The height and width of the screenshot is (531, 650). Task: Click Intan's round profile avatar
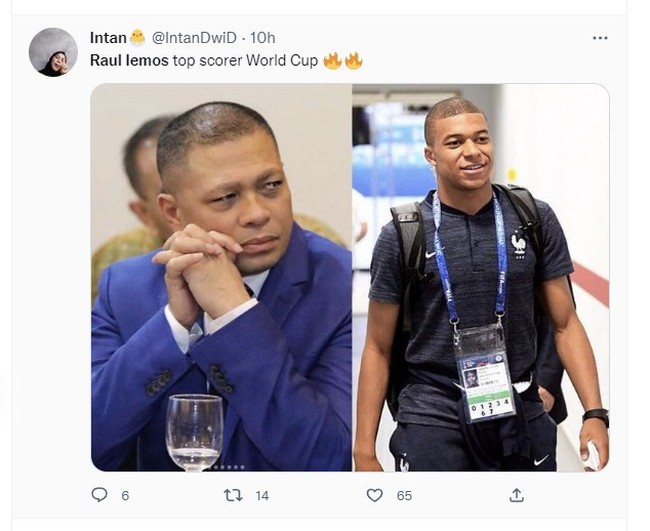pos(53,52)
